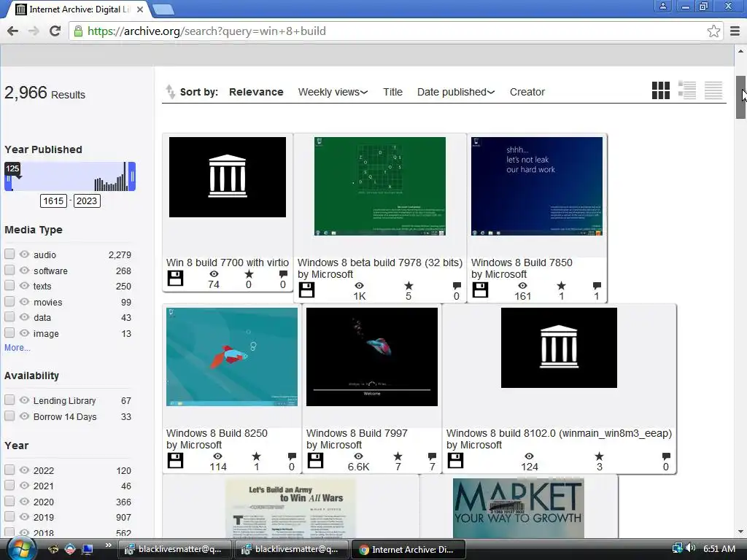Open Weekly views sort dropdown
This screenshot has height=560, width=747.
click(333, 92)
